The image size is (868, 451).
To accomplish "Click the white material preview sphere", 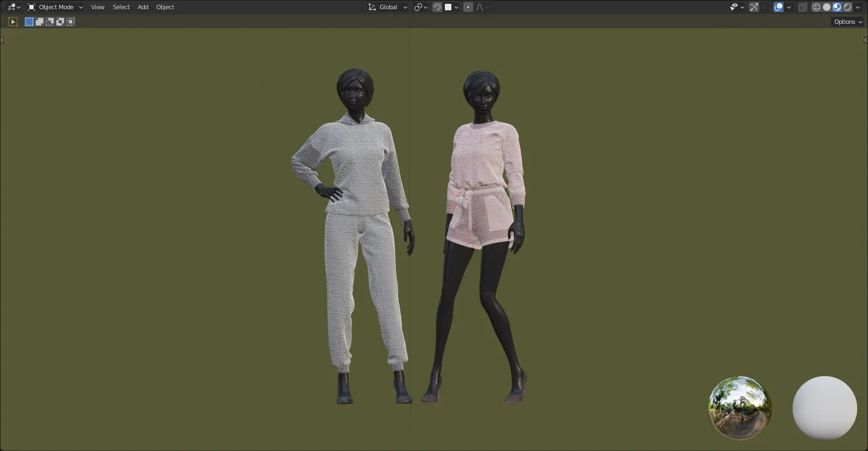I will (825, 408).
